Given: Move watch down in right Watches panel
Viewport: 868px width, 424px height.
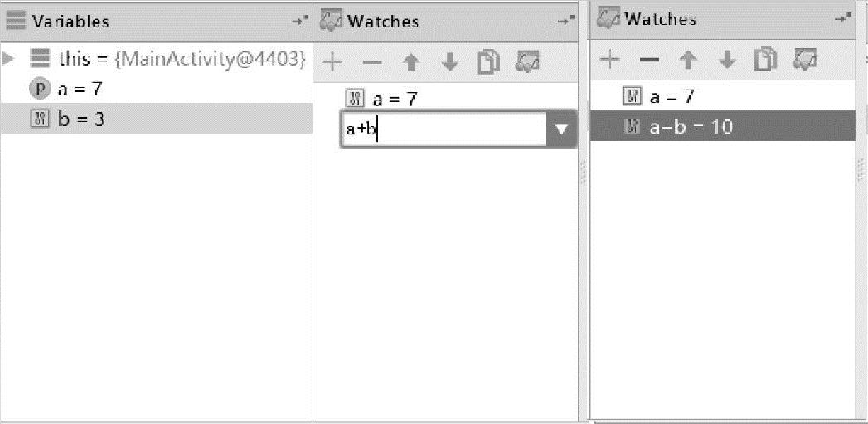Looking at the screenshot, I should point(727,59).
